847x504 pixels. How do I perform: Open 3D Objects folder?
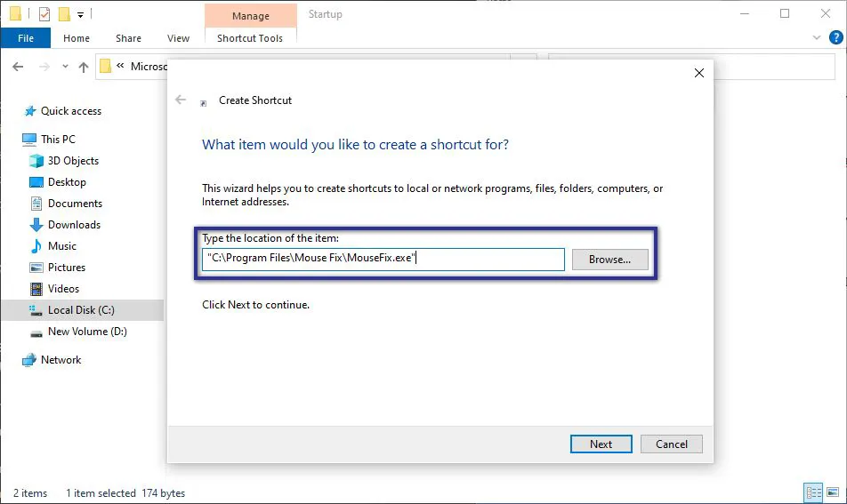tap(73, 161)
